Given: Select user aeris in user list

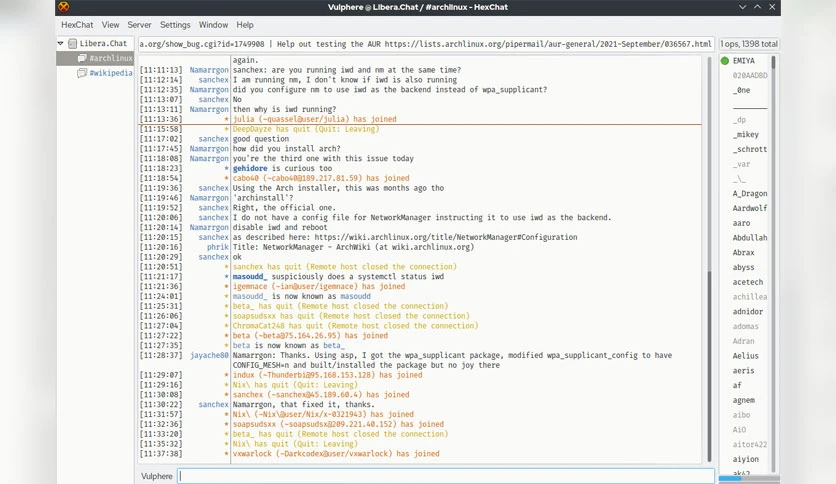Looking at the screenshot, I should click(x=743, y=370).
